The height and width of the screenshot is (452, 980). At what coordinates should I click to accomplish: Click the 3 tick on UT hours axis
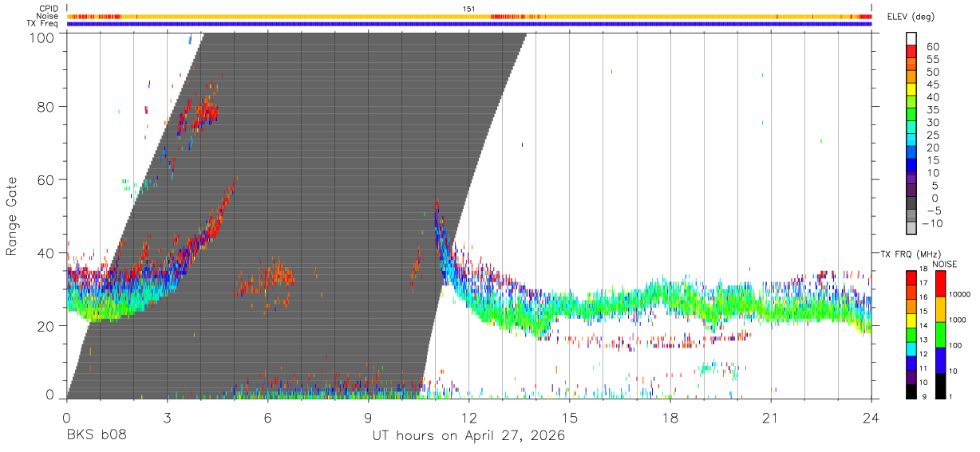click(168, 417)
